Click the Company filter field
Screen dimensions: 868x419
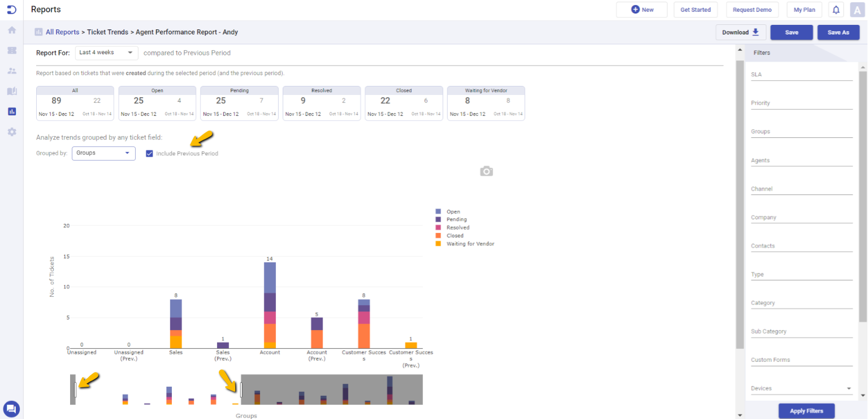click(x=801, y=217)
